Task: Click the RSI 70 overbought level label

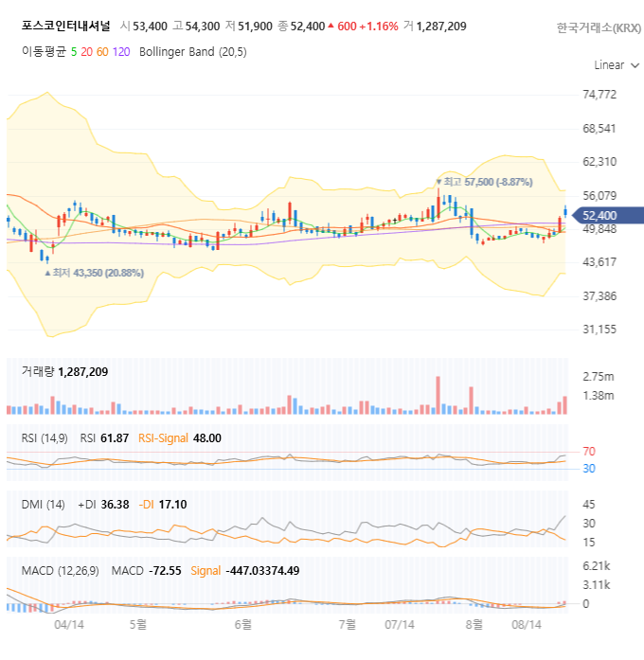Action: (589, 452)
